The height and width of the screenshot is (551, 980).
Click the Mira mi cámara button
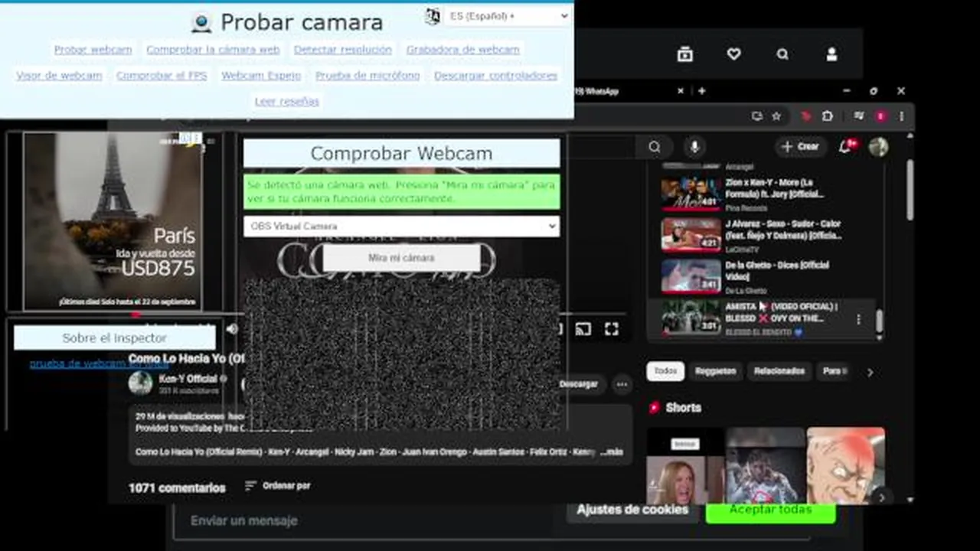click(401, 258)
